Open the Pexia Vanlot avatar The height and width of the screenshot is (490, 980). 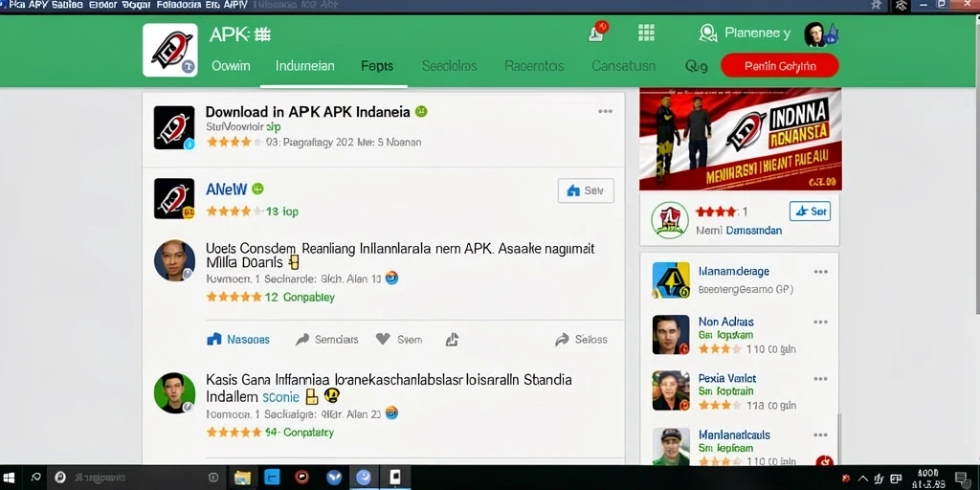(x=671, y=390)
